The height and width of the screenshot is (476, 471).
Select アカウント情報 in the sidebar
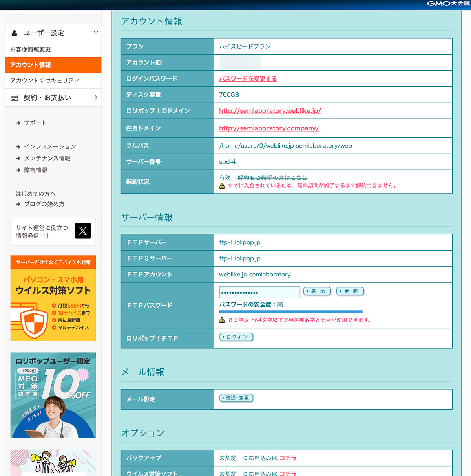click(53, 65)
